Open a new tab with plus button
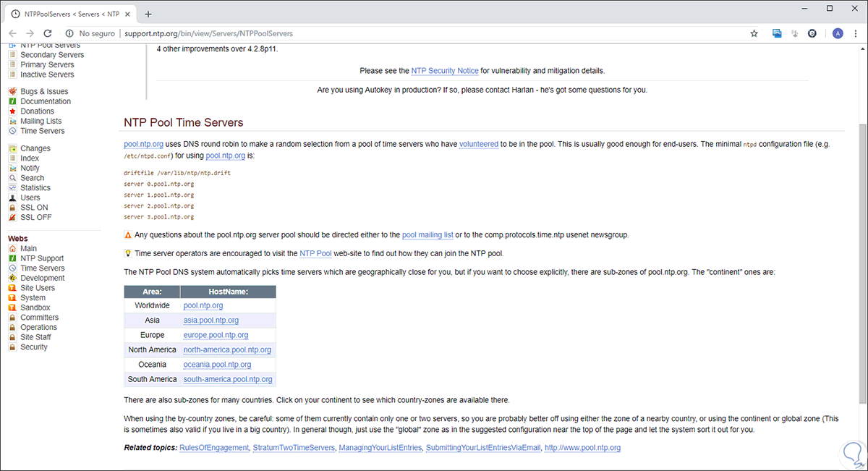This screenshot has width=868, height=471. [148, 14]
